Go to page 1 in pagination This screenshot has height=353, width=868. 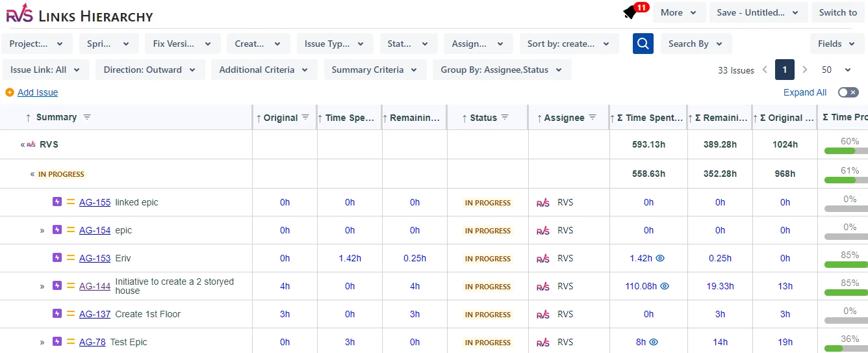click(x=784, y=70)
